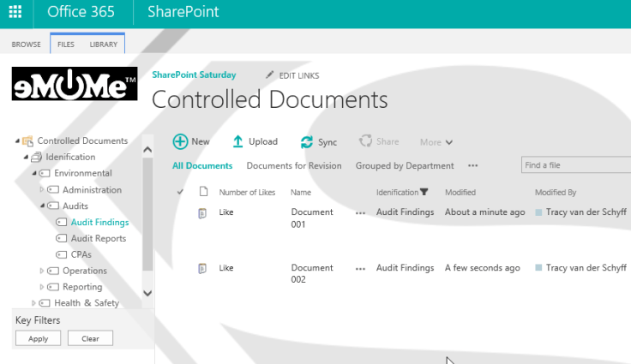Click the green New plus icon
The image size is (631, 364).
click(180, 141)
